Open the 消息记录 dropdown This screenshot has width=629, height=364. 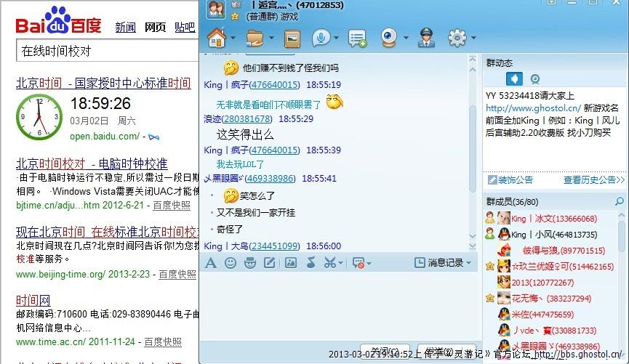point(443,263)
